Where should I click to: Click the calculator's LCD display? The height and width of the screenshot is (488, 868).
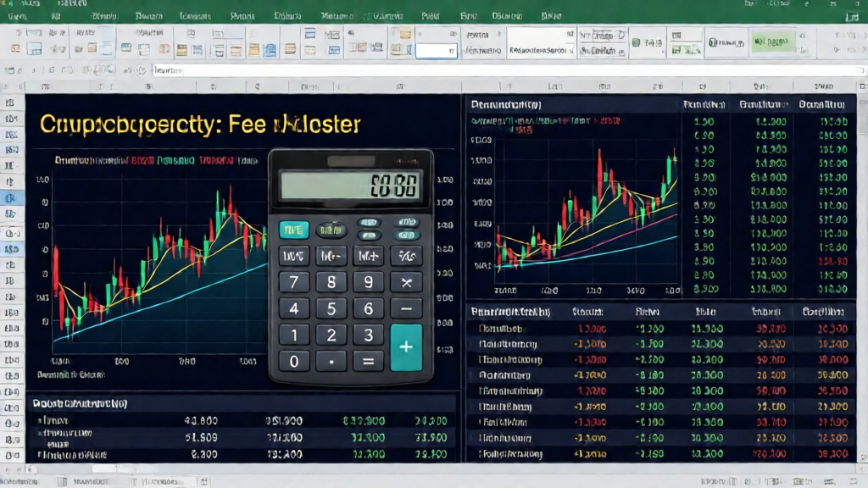pyautogui.click(x=350, y=186)
